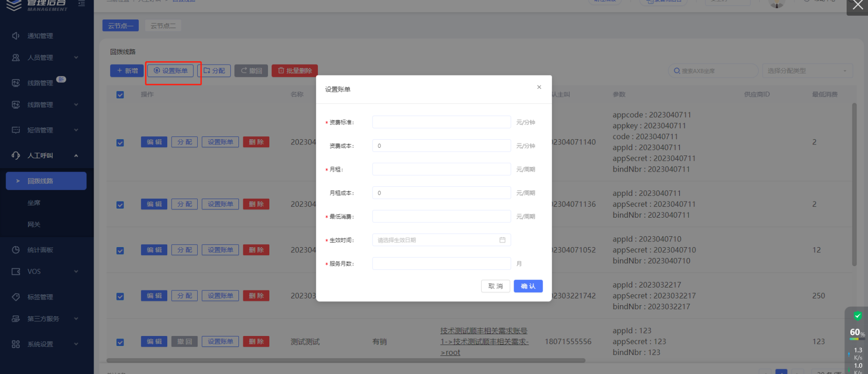This screenshot has height=374, width=868.
Task: Click the 统计面板 chart icon
Action: (x=16, y=250)
